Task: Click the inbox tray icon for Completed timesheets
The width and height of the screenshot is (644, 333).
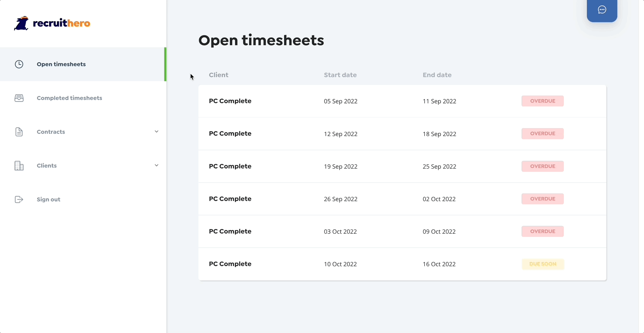Action: 19,98
